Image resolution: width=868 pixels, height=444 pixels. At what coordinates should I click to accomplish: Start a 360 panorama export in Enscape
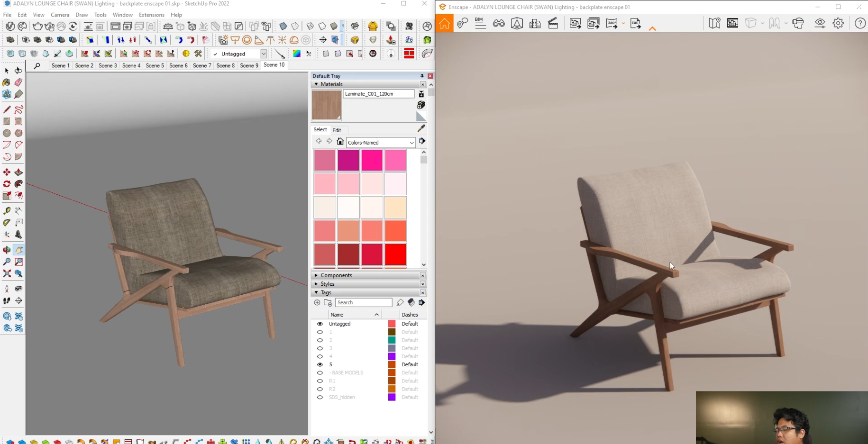click(x=612, y=23)
